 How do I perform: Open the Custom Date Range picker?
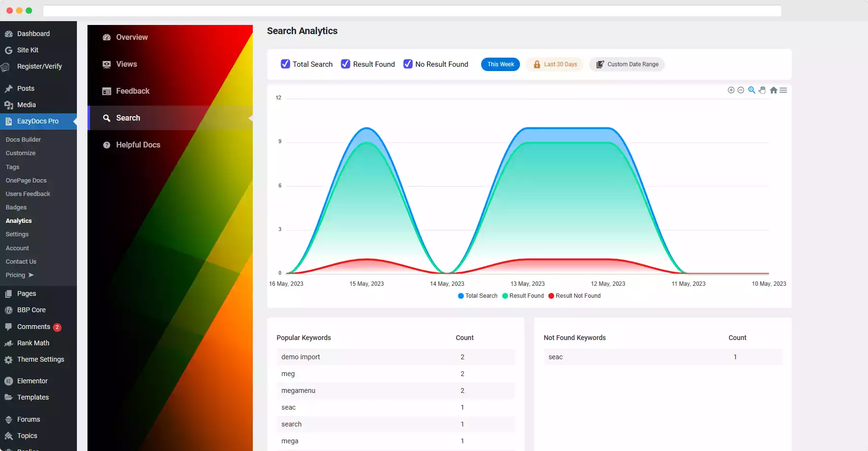[626, 64]
